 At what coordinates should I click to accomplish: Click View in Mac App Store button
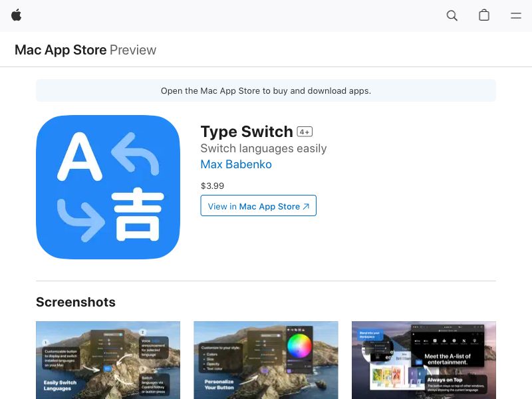pos(258,205)
